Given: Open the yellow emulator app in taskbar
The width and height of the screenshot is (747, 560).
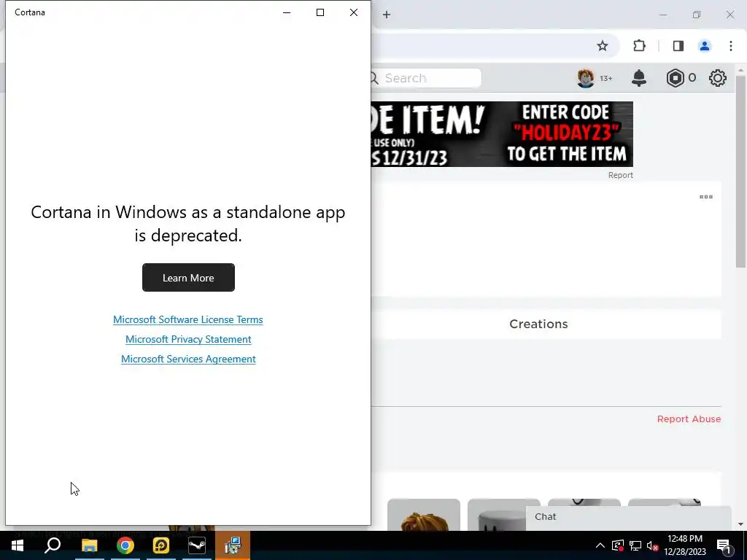Looking at the screenshot, I should coord(161,545).
